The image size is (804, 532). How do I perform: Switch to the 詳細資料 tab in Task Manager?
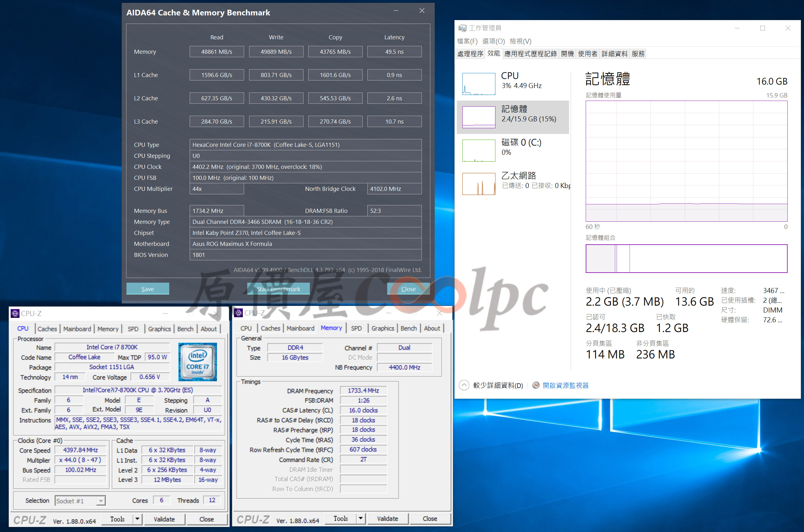(x=615, y=53)
